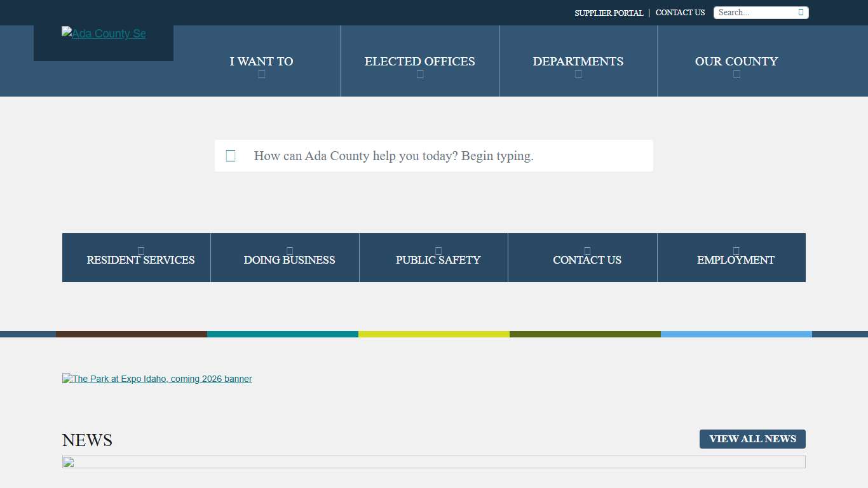The height and width of the screenshot is (488, 868).
Task: Click the teal color stripe bar
Action: point(282,334)
